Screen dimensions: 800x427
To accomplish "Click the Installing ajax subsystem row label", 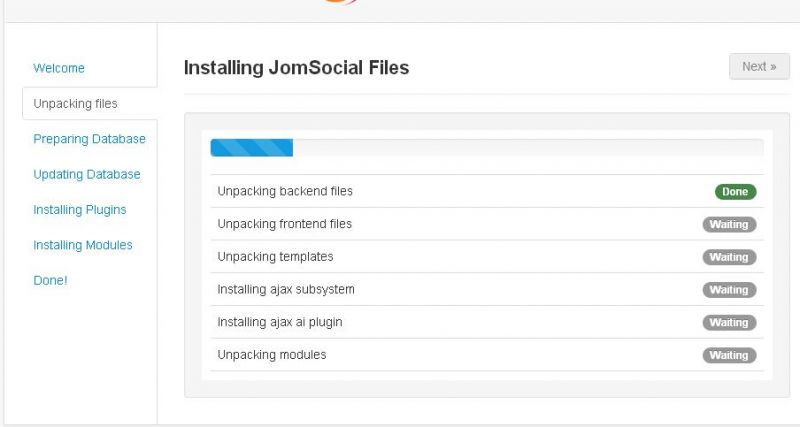I will [286, 289].
